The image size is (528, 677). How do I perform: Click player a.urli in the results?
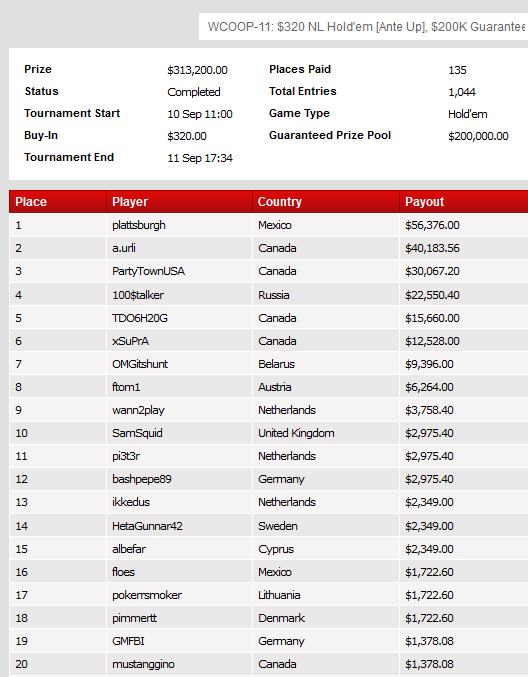click(x=123, y=248)
